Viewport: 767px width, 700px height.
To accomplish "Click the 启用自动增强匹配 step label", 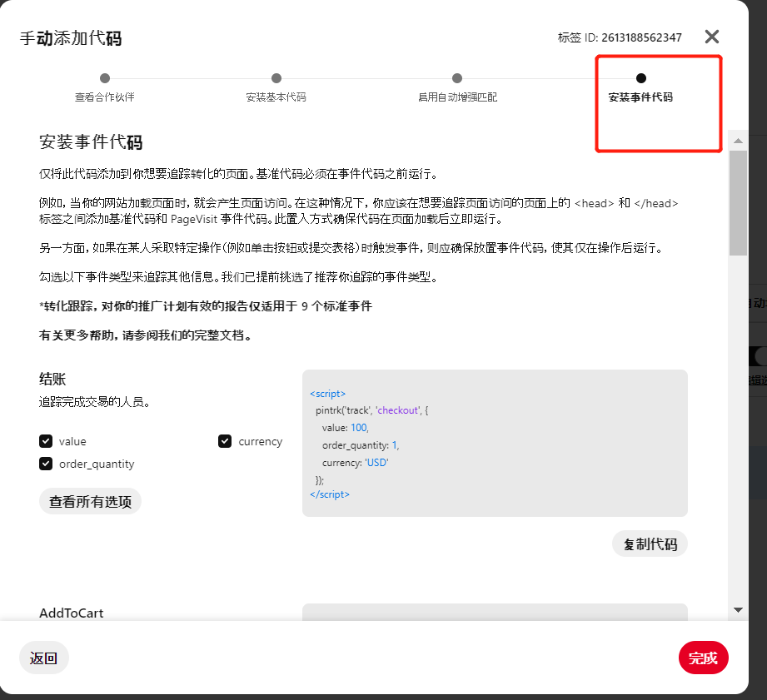I will [457, 97].
